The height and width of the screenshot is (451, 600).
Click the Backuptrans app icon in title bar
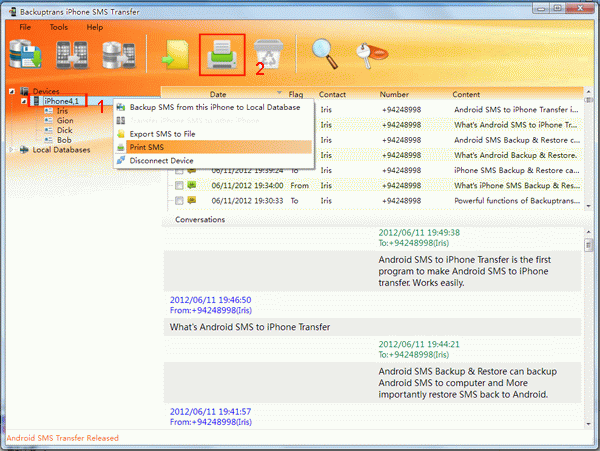(13, 12)
